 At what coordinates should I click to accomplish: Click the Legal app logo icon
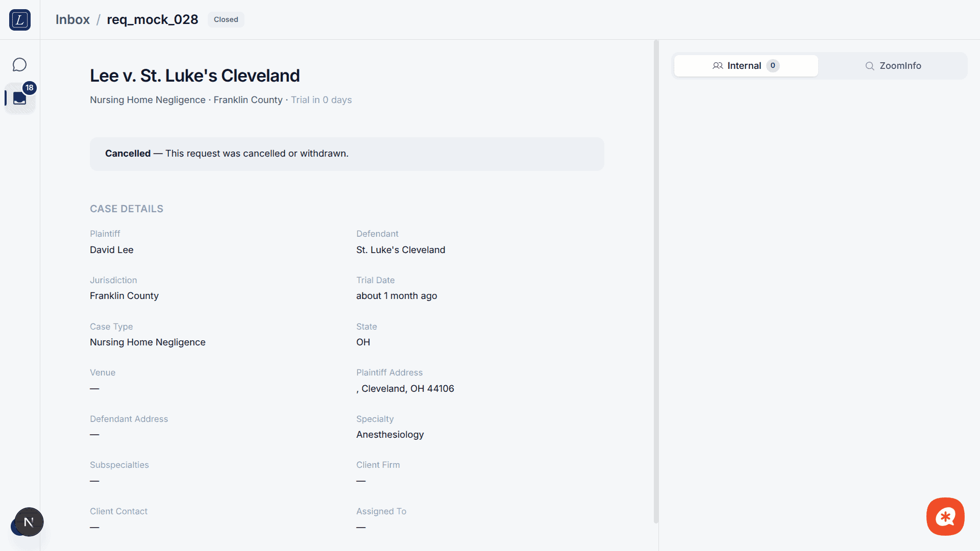[19, 20]
